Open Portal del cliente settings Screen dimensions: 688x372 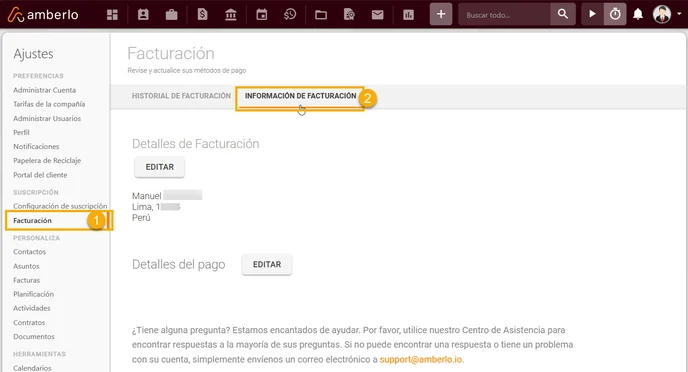point(40,175)
